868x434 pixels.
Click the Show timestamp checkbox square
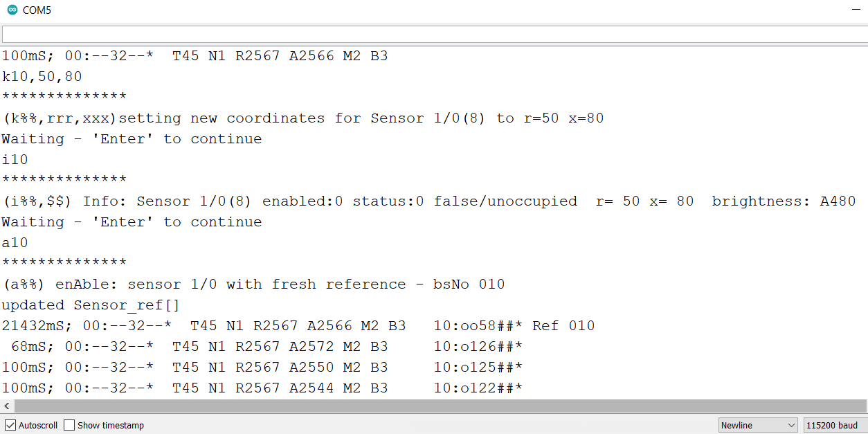(x=68, y=424)
